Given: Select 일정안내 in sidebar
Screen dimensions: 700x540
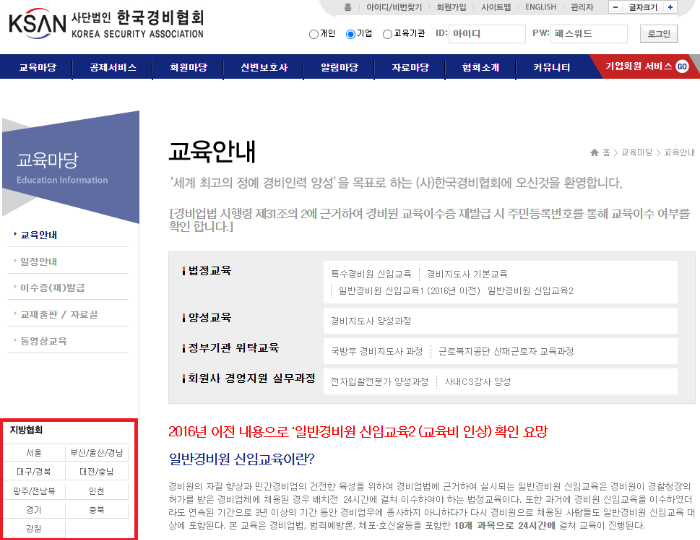Looking at the screenshot, I should tap(39, 262).
